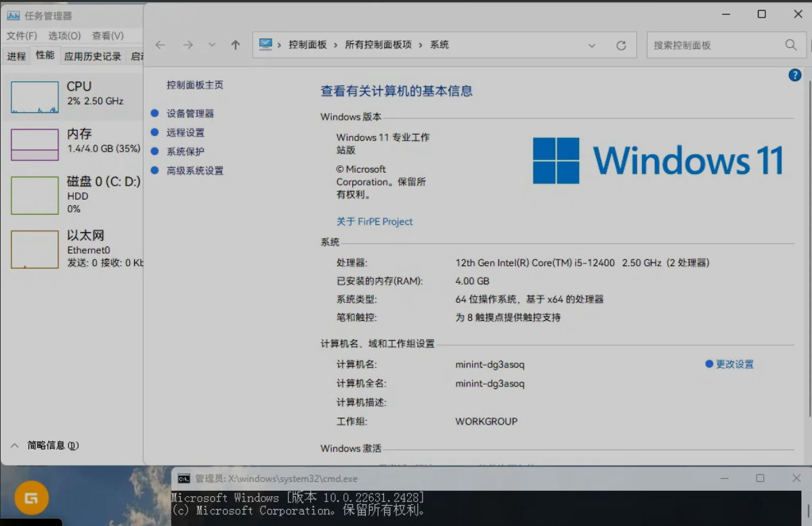812x526 pixels.
Task: Open the 文件(F) menu in Task Manager
Action: 22,36
